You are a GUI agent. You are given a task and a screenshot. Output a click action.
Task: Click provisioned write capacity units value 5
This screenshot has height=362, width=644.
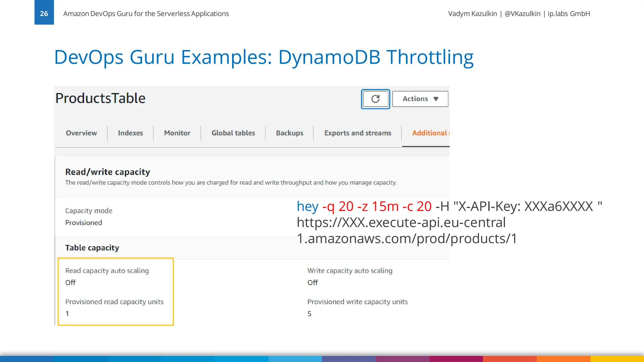coord(309,314)
